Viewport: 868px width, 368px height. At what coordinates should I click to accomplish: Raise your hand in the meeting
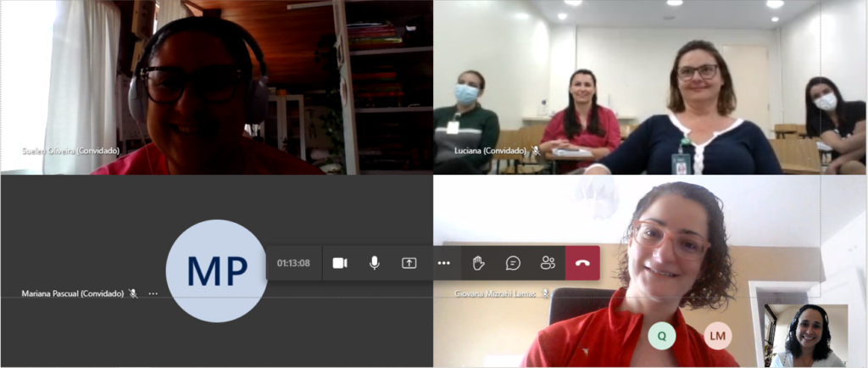(x=478, y=263)
